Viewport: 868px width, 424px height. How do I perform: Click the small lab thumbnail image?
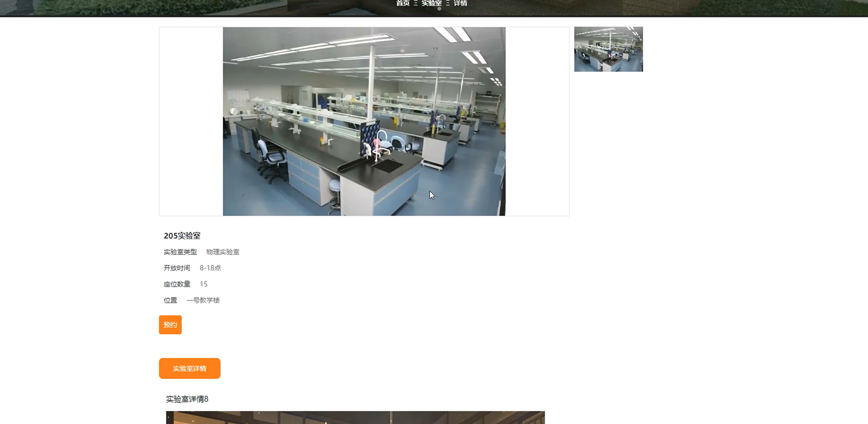point(608,49)
